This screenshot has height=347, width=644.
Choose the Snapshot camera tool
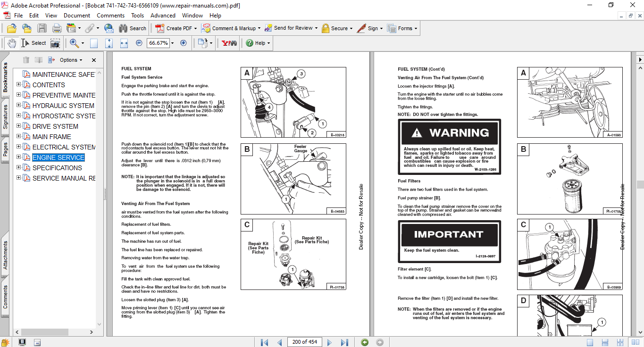click(55, 43)
